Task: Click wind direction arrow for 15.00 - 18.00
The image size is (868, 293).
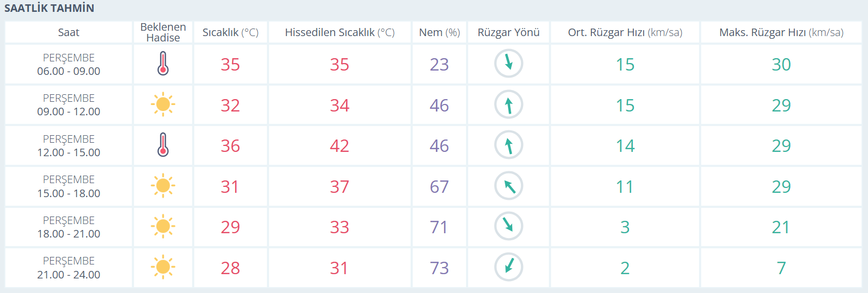Action: click(x=509, y=186)
